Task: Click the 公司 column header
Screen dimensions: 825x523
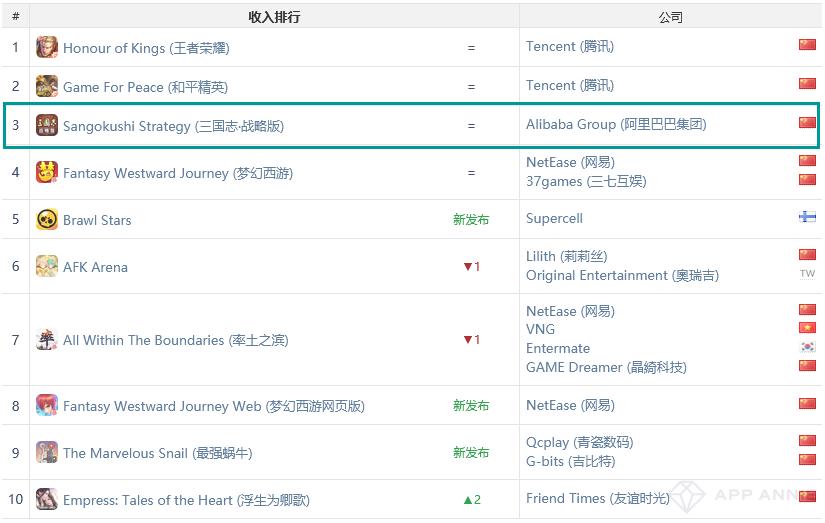Action: tap(670, 17)
